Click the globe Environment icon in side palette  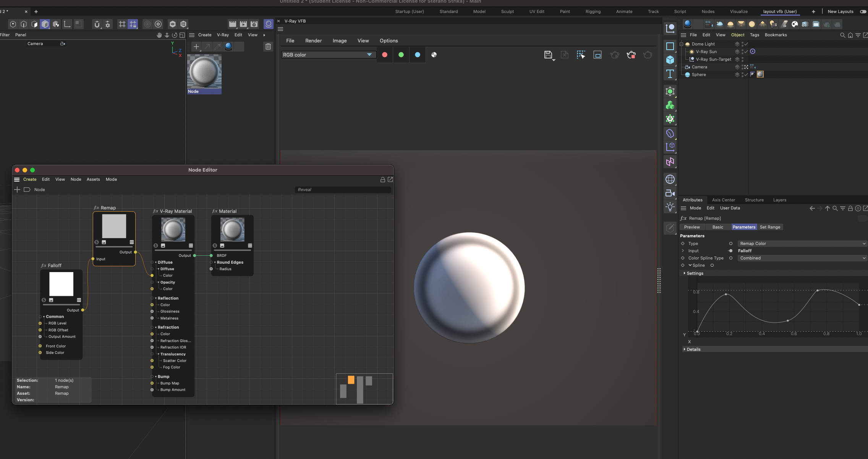pyautogui.click(x=670, y=179)
